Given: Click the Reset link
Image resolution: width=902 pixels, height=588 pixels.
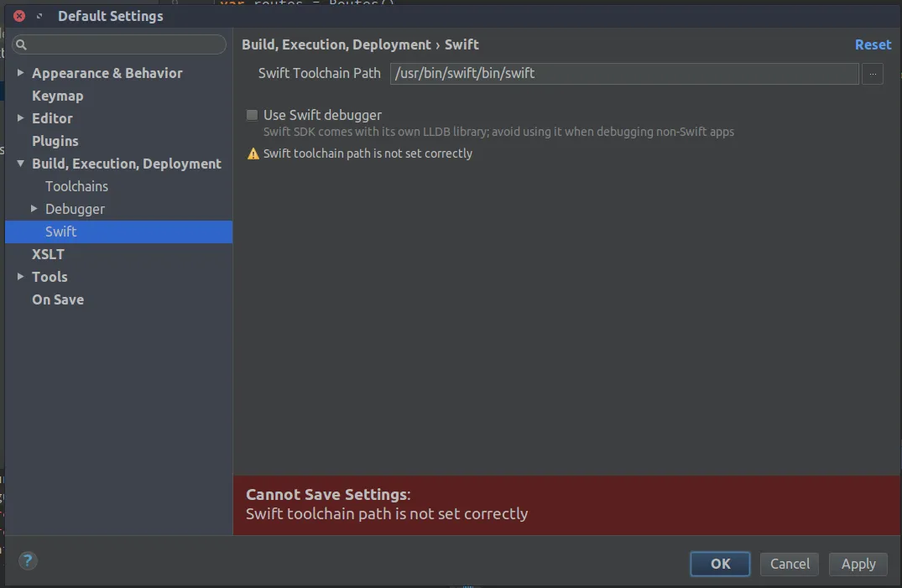Looking at the screenshot, I should (873, 44).
